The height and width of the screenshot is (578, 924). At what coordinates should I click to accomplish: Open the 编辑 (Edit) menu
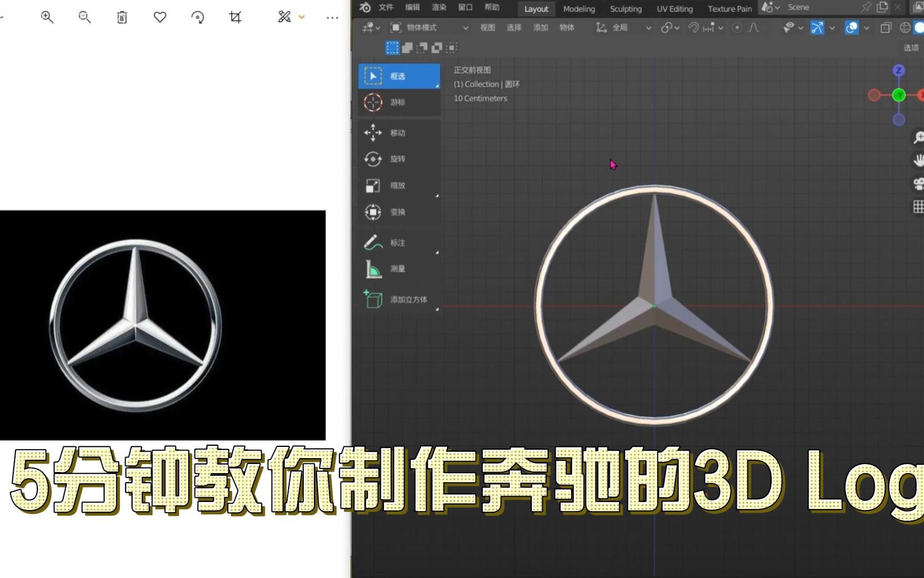tap(413, 7)
